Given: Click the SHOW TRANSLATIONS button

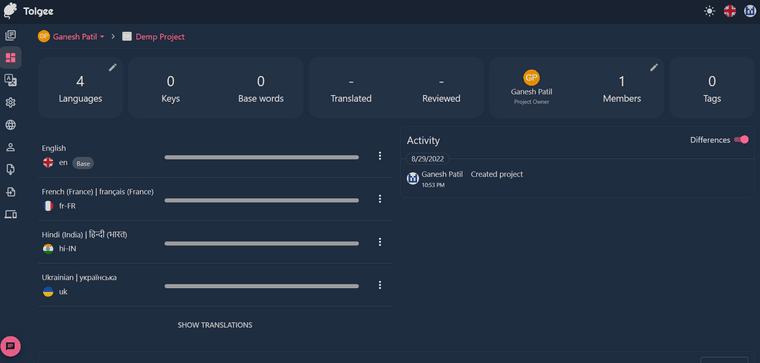Looking at the screenshot, I should click(215, 325).
